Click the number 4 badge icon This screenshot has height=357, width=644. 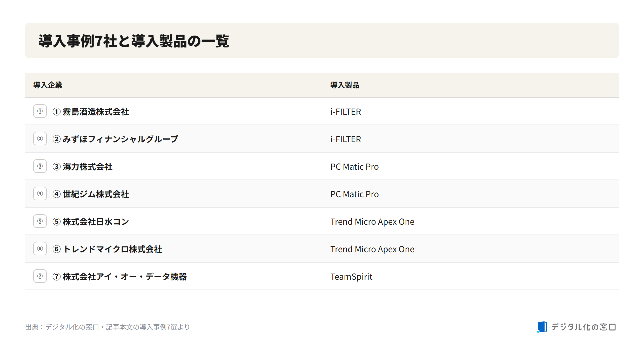pyautogui.click(x=40, y=194)
